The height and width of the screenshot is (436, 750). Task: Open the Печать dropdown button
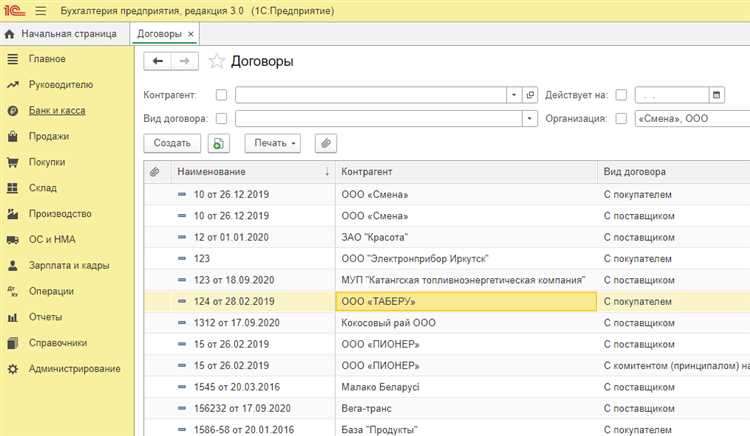coord(273,143)
